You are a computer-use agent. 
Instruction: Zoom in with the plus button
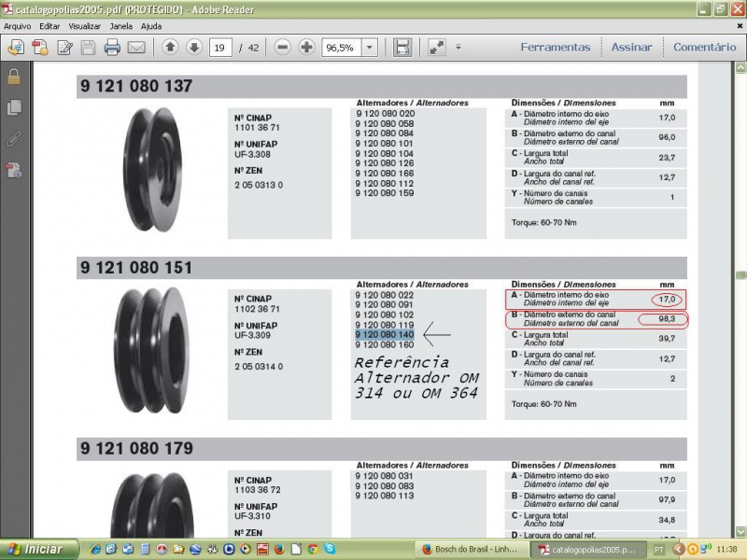coord(307,48)
